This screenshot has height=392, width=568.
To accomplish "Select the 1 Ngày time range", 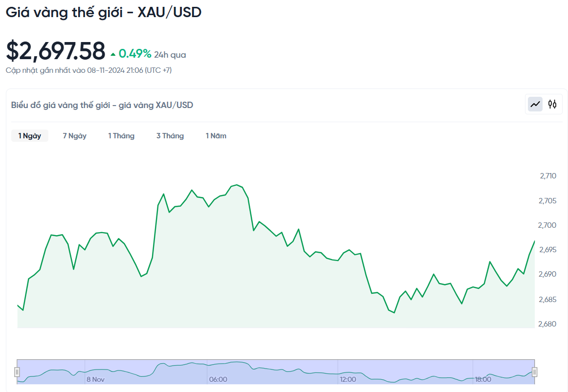I will [x=30, y=136].
